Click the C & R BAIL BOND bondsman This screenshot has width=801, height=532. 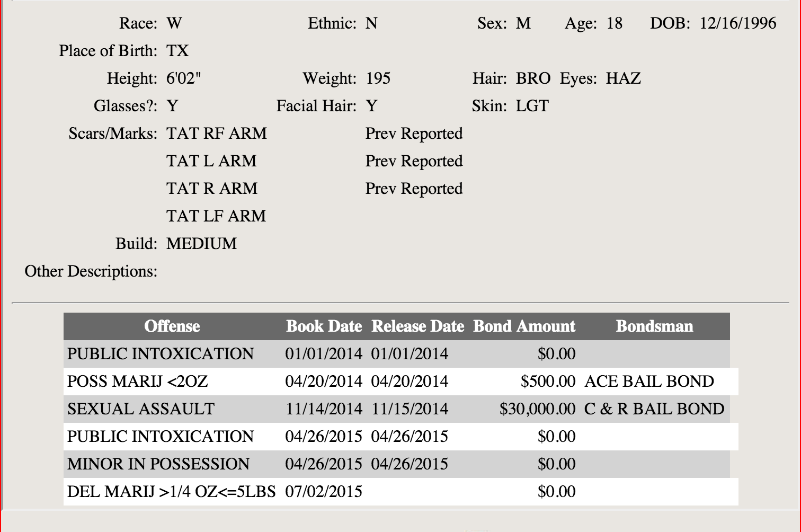pos(654,409)
